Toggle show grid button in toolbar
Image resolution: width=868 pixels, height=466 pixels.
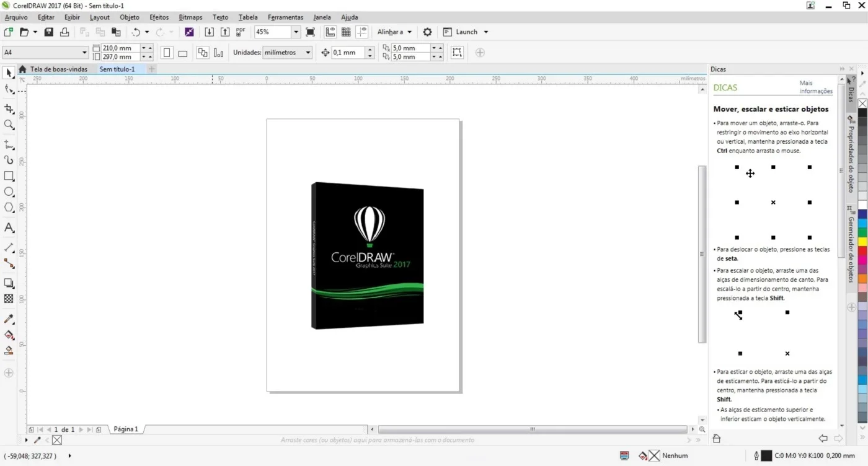(346, 32)
